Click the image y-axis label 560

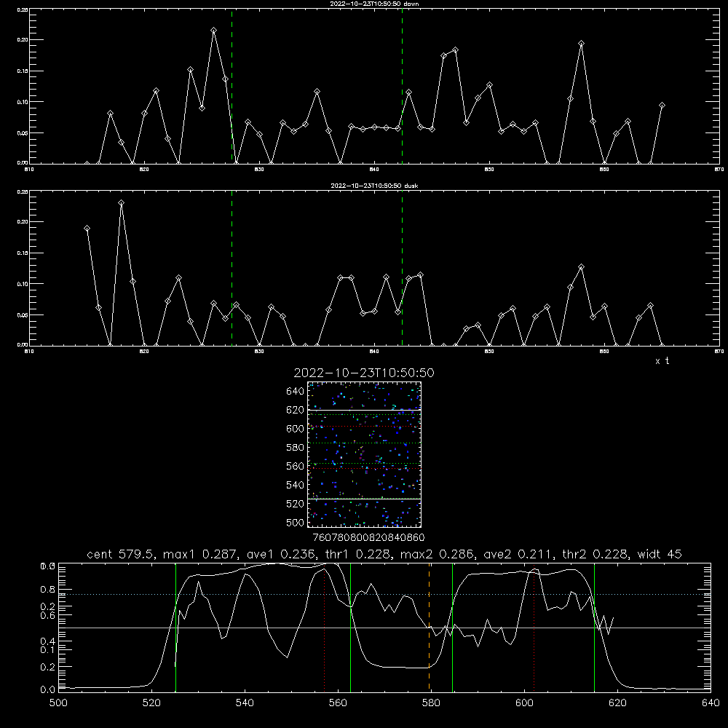point(296,466)
